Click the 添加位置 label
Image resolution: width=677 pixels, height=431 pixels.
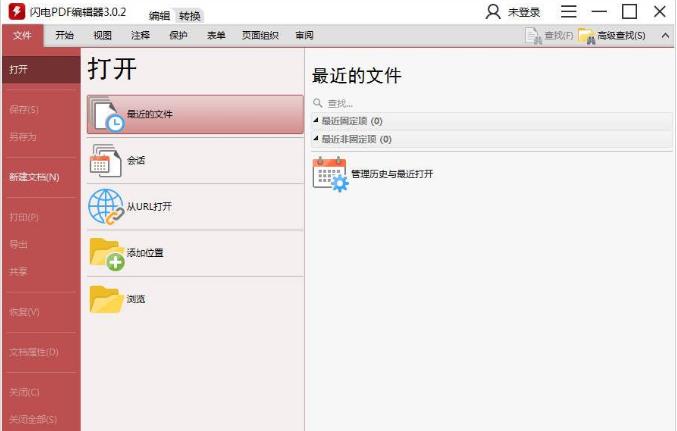pyautogui.click(x=145, y=253)
